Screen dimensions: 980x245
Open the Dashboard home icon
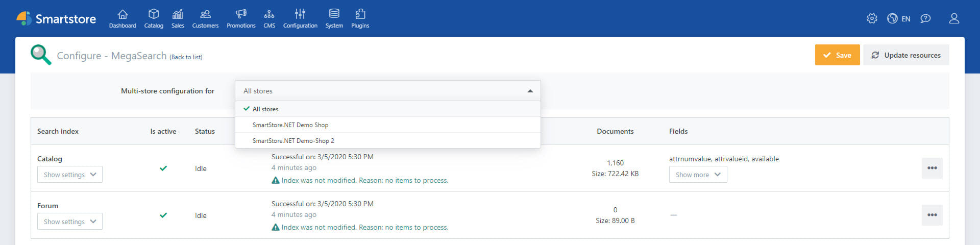tap(122, 14)
